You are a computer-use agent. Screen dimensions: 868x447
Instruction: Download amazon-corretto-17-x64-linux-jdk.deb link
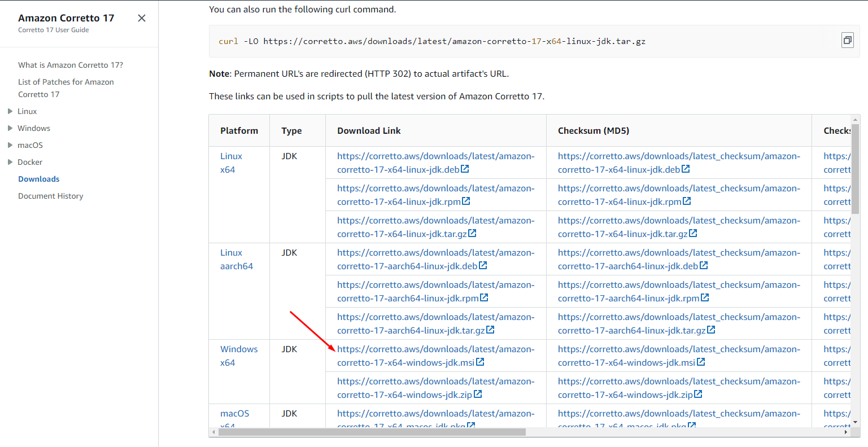pyautogui.click(x=436, y=163)
